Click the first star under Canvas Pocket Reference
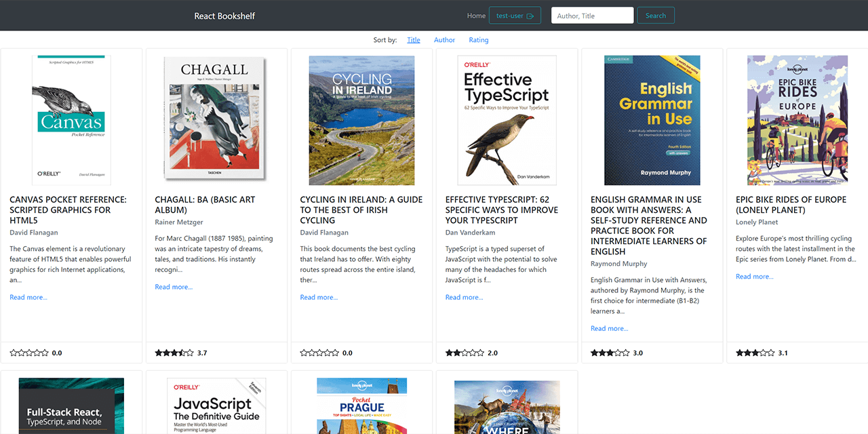Screen dimensions: 868x434 12,353
